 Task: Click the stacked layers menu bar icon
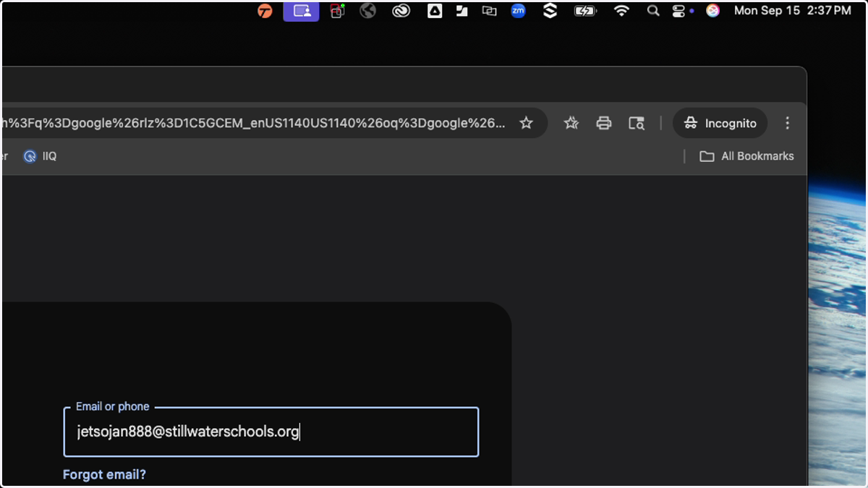(x=550, y=11)
